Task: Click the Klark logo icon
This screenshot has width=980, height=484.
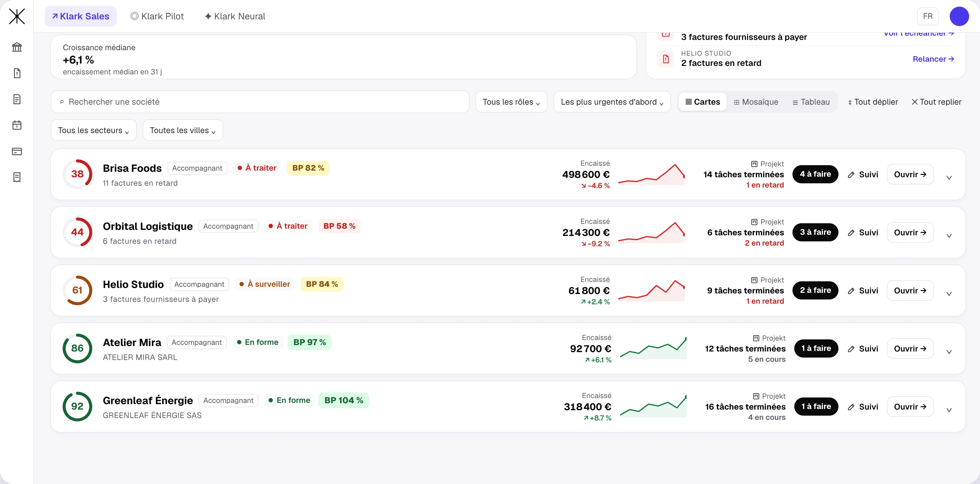Action: 17,16
